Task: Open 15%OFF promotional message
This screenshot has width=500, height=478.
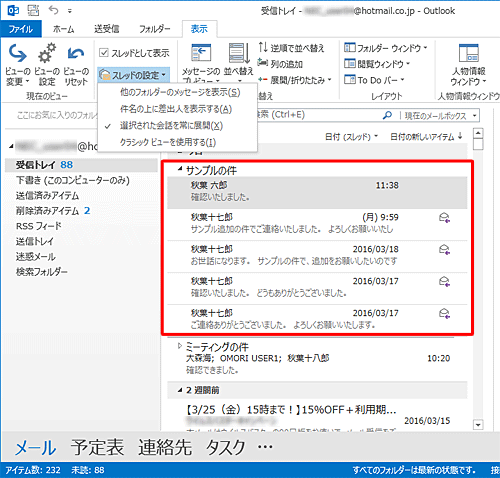Action: point(317,415)
